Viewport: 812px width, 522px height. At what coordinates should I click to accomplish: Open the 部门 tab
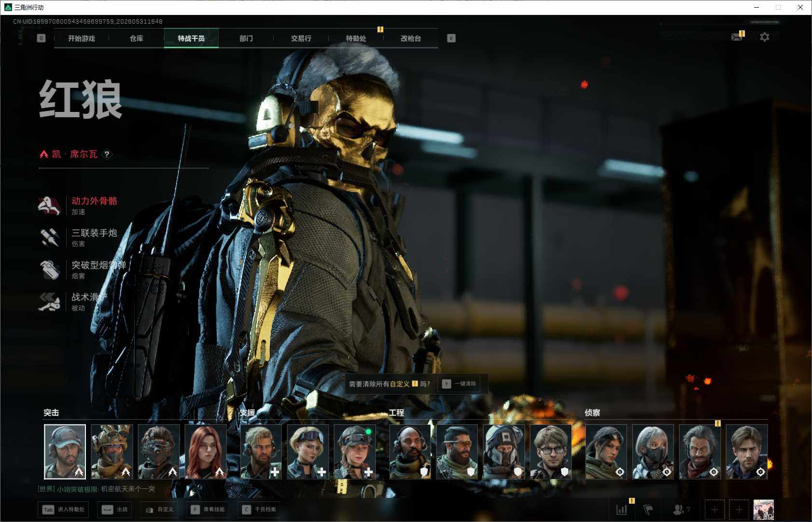pyautogui.click(x=246, y=38)
